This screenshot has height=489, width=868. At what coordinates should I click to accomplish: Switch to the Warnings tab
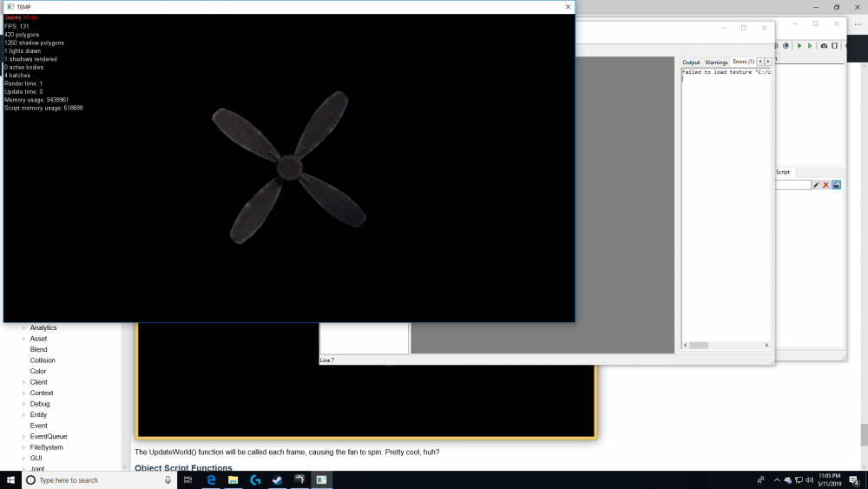pyautogui.click(x=716, y=63)
